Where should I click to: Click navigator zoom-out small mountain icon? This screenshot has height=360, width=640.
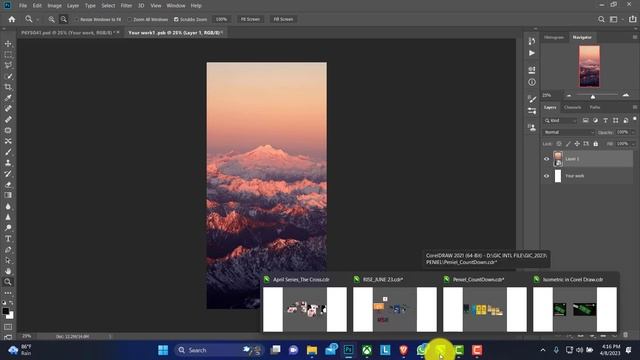point(569,96)
